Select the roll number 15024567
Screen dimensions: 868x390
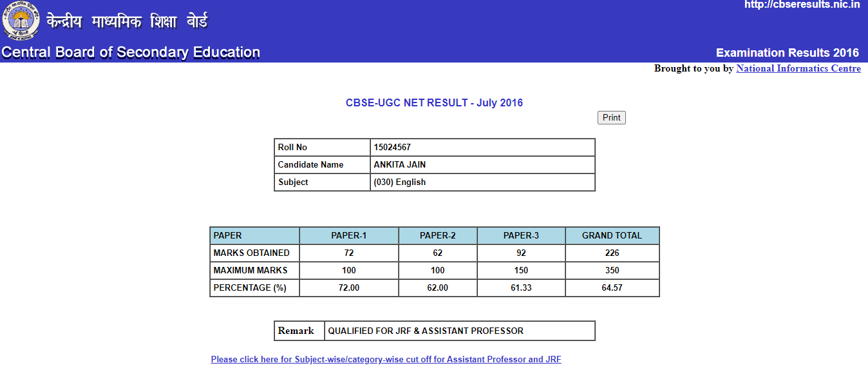pyautogui.click(x=392, y=148)
